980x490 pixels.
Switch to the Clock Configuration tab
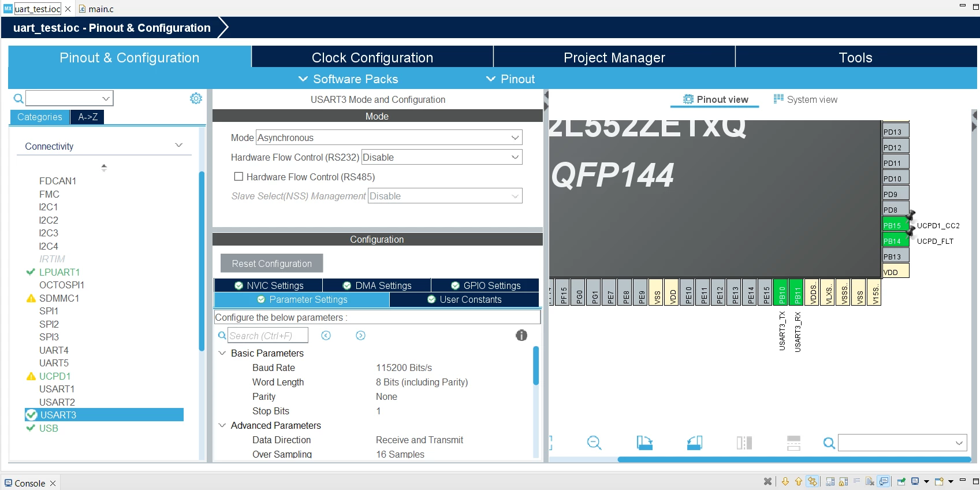coord(372,58)
